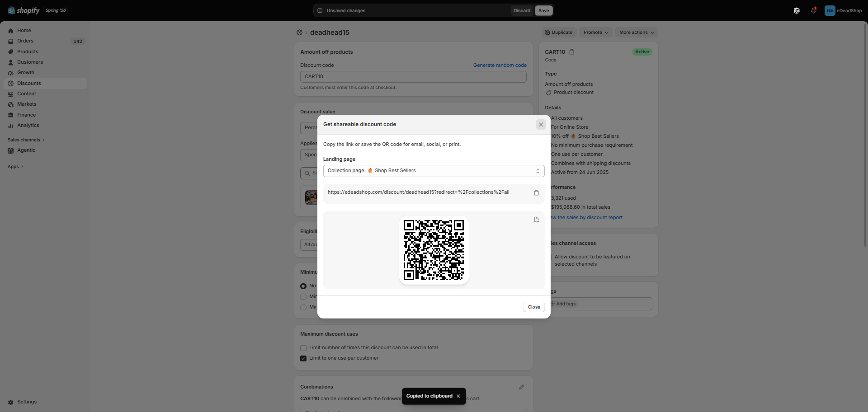Click the eDeadShop store avatar icon
The width and height of the screenshot is (868, 412).
point(830,10)
